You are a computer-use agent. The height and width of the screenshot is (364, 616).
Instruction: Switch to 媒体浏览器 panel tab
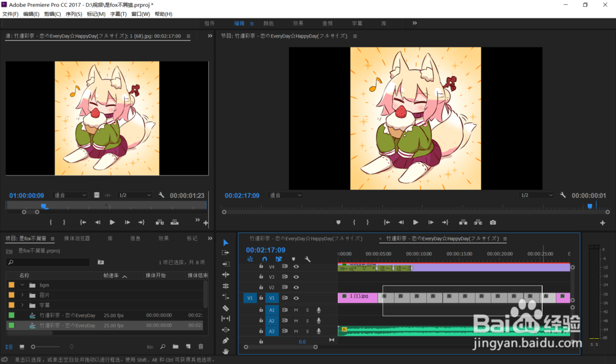coord(77,238)
